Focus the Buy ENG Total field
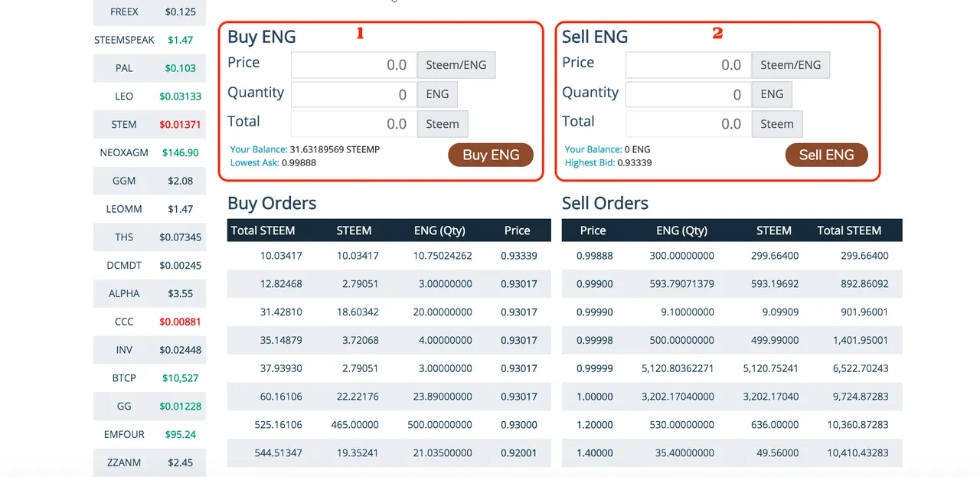 (x=354, y=124)
